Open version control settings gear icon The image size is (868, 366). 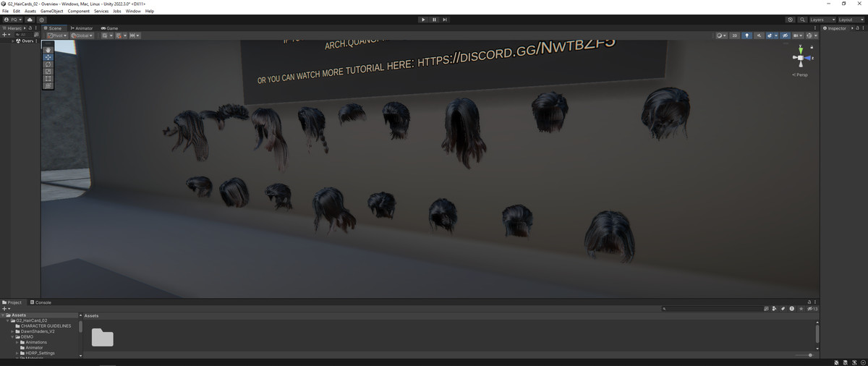coord(42,20)
